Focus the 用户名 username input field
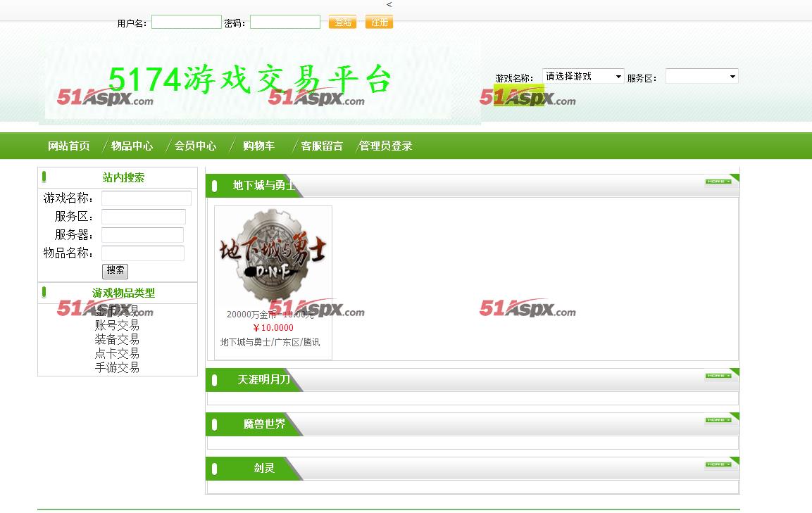Viewport: 812px width, 513px height. 187,23
